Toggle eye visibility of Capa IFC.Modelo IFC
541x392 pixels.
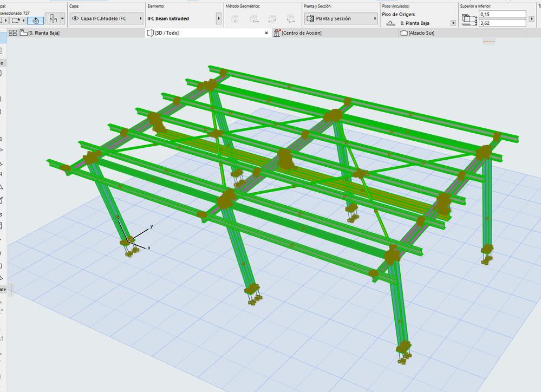75,18
